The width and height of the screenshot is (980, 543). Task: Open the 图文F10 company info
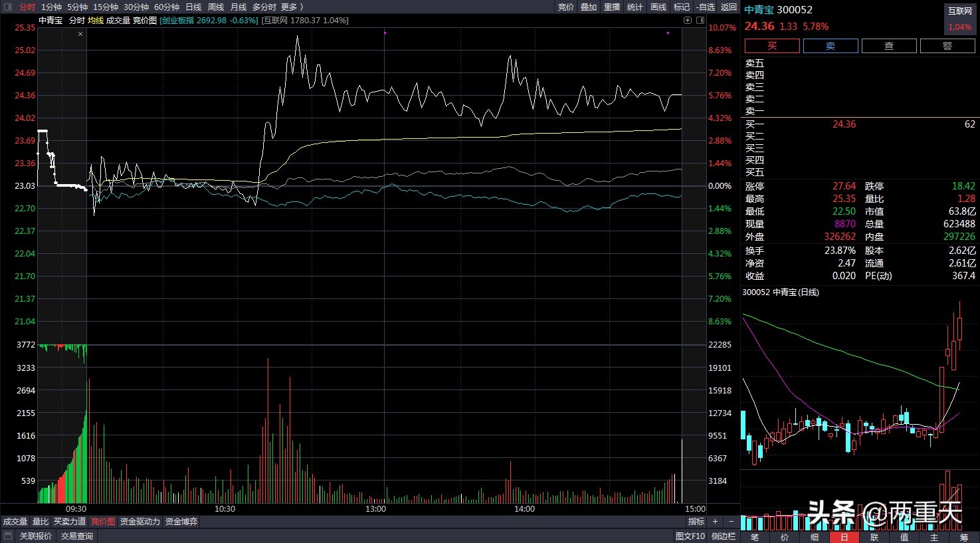tap(690, 536)
